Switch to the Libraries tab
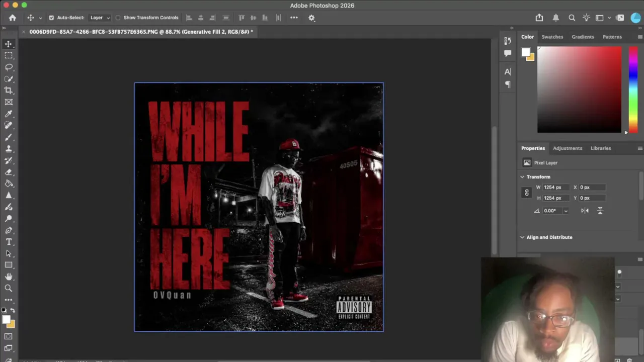 point(601,148)
